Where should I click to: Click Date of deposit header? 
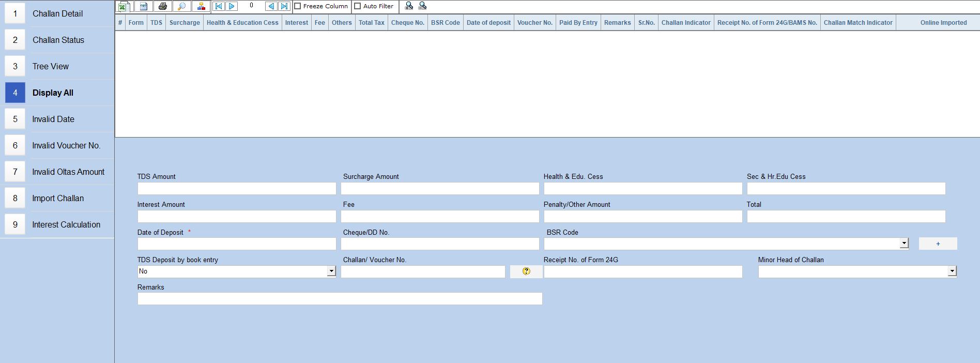click(488, 23)
